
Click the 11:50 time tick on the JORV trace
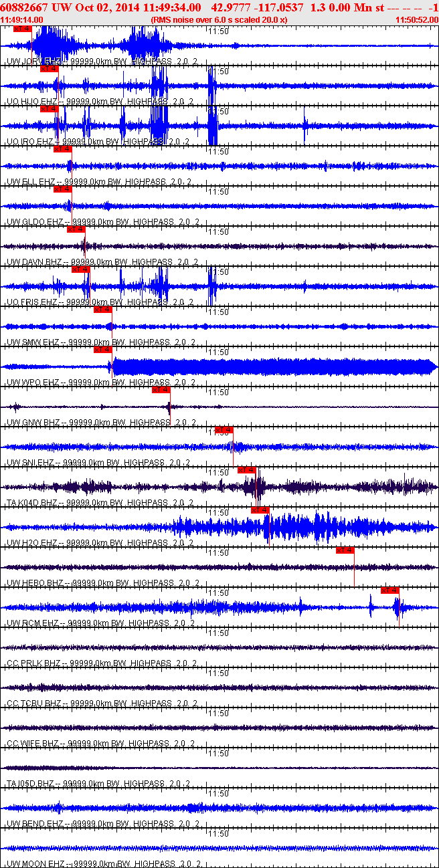click(219, 31)
